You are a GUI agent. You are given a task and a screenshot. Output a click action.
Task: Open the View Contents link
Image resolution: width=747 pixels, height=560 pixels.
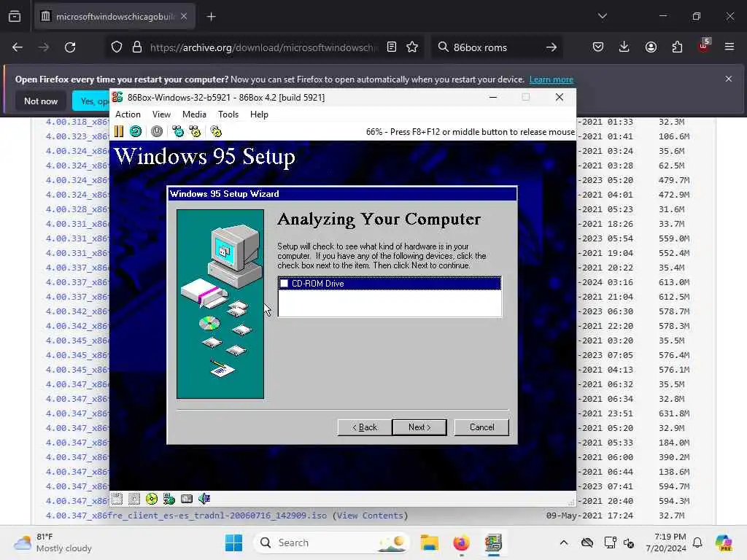(370, 516)
